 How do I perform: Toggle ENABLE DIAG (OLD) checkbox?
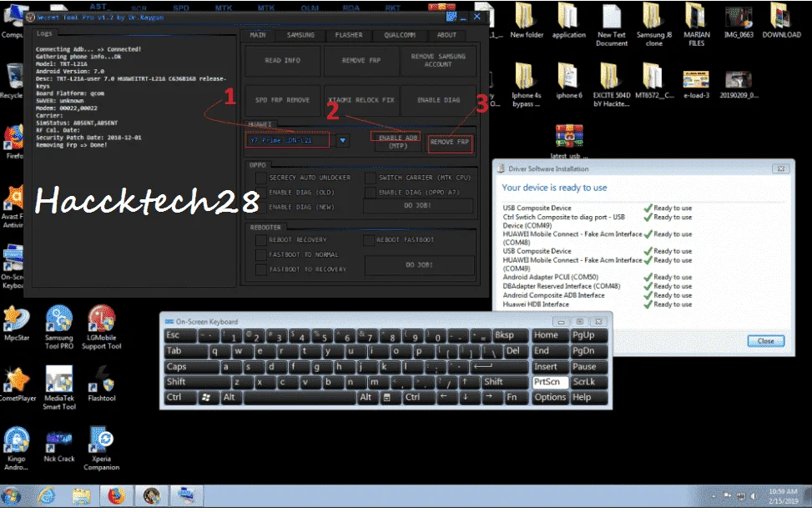261,192
